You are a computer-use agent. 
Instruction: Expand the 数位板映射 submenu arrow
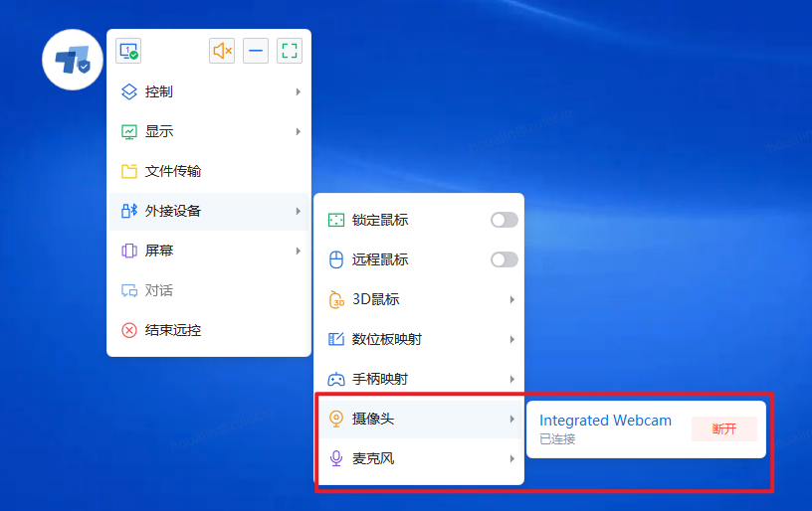512,339
